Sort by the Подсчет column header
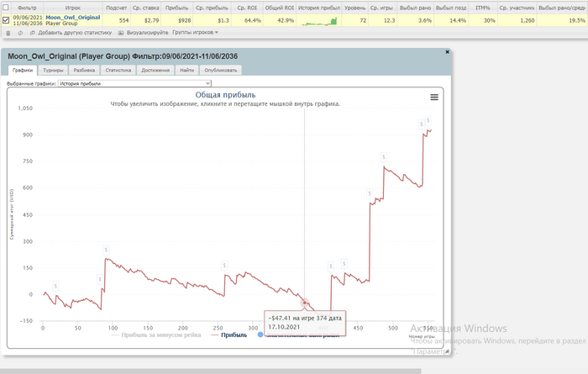588x374 pixels. coord(116,8)
